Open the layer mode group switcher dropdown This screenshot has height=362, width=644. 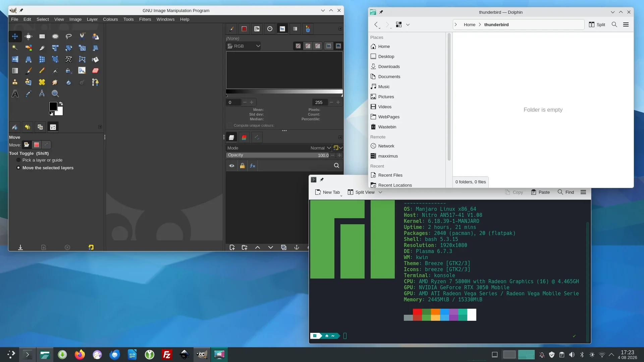point(338,148)
